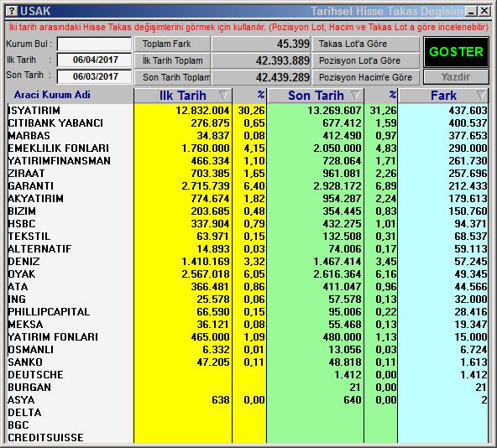Click the Ilk Tarih column header
This screenshot has width=497, height=448.
(x=183, y=96)
